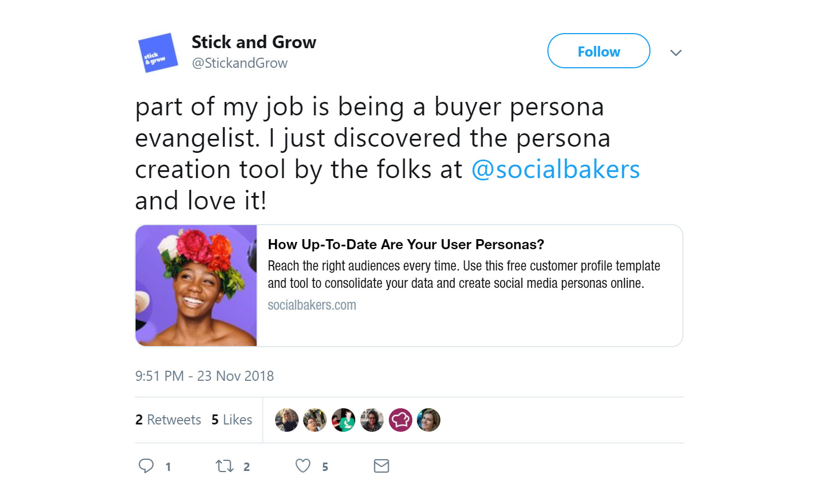This screenshot has height=504, width=818.
Task: Open first liker's avatar in likes row
Action: [x=287, y=420]
